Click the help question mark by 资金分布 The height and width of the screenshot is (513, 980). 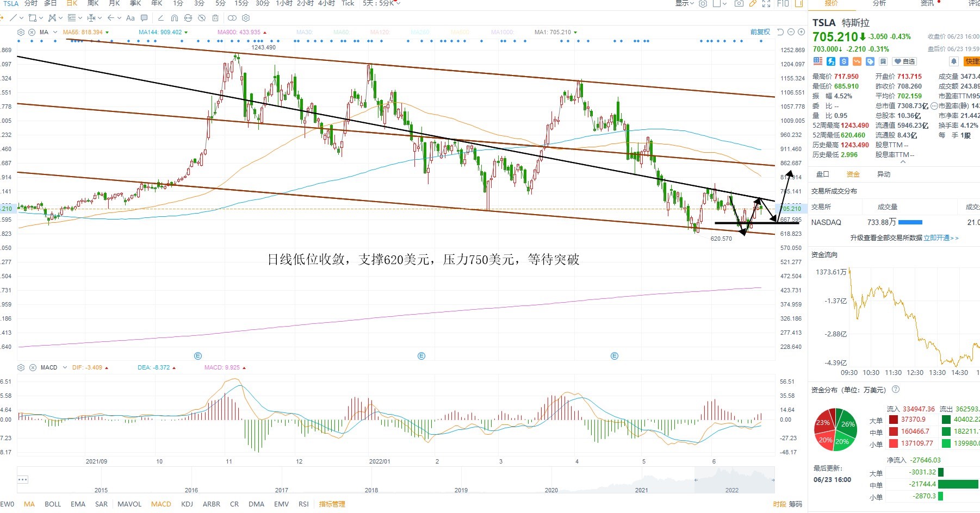coord(896,389)
